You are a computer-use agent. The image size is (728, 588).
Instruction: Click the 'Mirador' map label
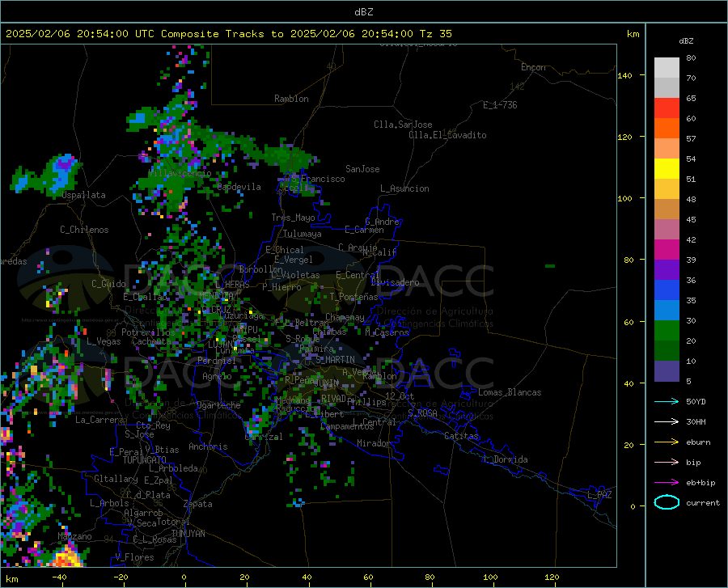pyautogui.click(x=374, y=443)
